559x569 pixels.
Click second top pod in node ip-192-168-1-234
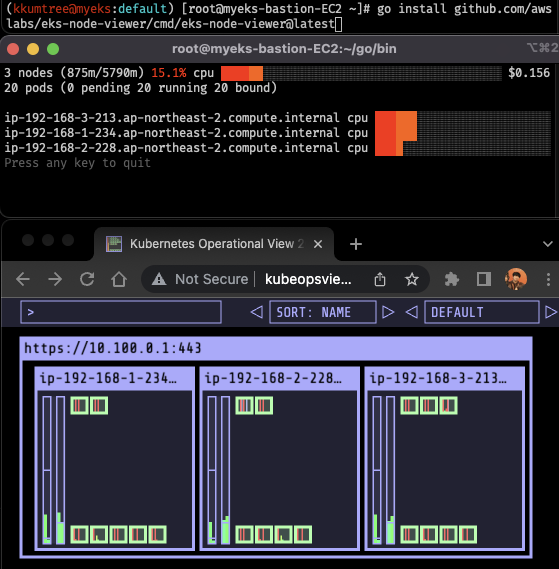pyautogui.click(x=99, y=405)
